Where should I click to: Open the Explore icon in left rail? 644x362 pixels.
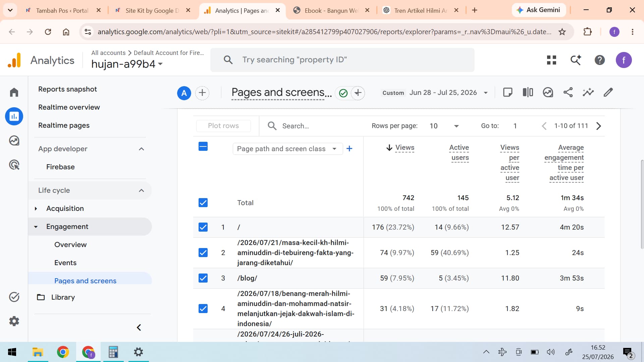click(x=14, y=140)
